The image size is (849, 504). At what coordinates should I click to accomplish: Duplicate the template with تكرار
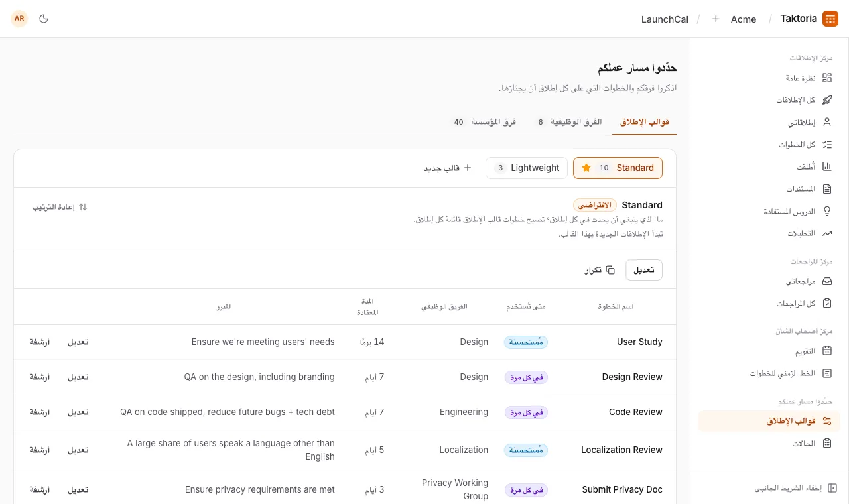click(x=600, y=270)
